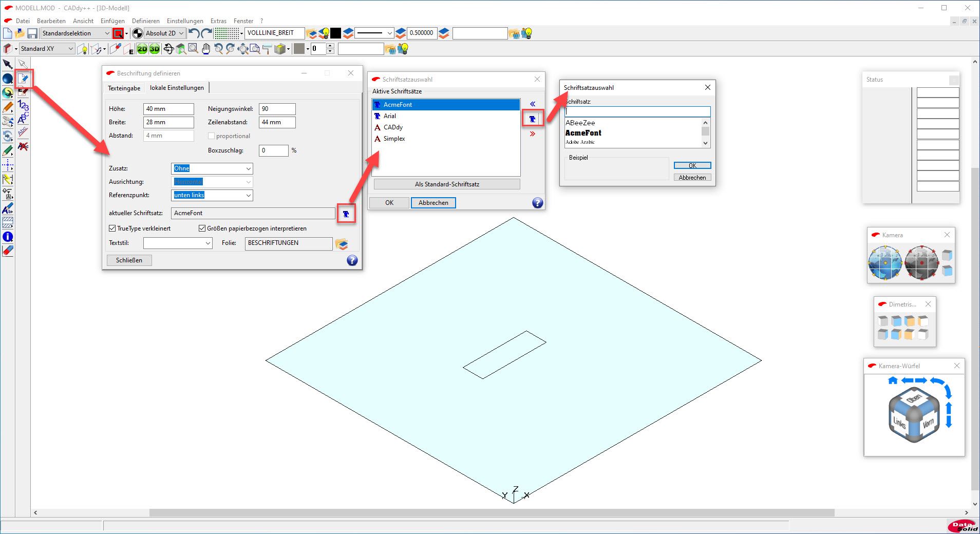Click the double left arrow in Schriftsatzauswahl
The height and width of the screenshot is (534, 980).
pyautogui.click(x=533, y=104)
